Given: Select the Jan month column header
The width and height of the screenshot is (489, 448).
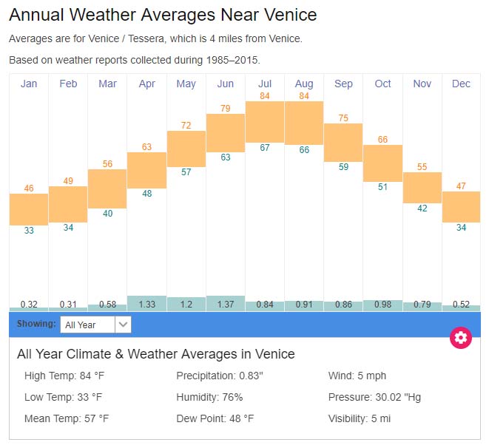Looking at the screenshot, I should pos(29,84).
